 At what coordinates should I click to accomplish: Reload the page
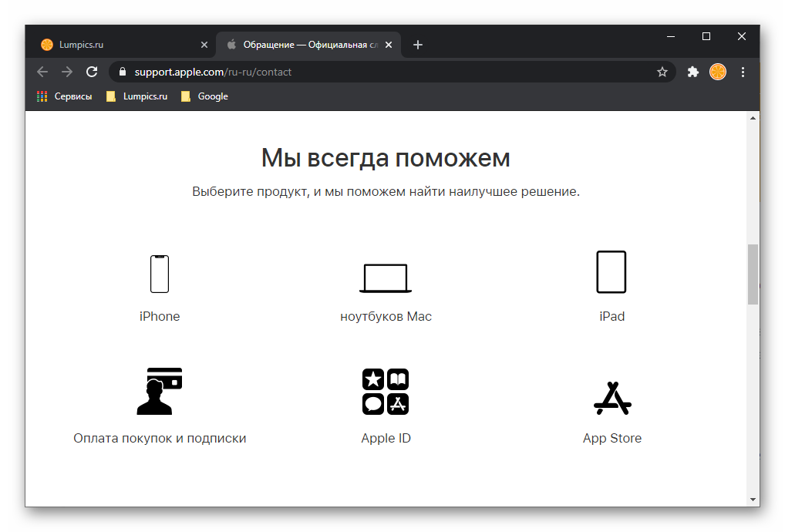pos(92,72)
